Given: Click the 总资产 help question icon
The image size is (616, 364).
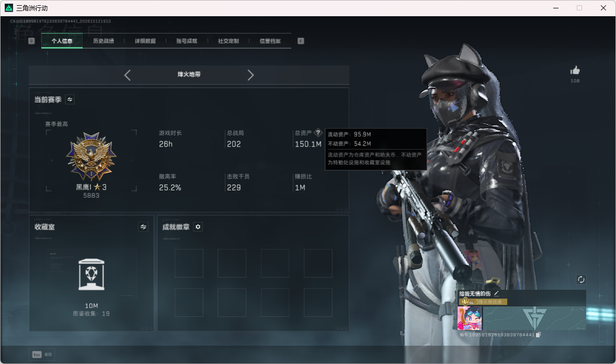Looking at the screenshot, I should [318, 132].
